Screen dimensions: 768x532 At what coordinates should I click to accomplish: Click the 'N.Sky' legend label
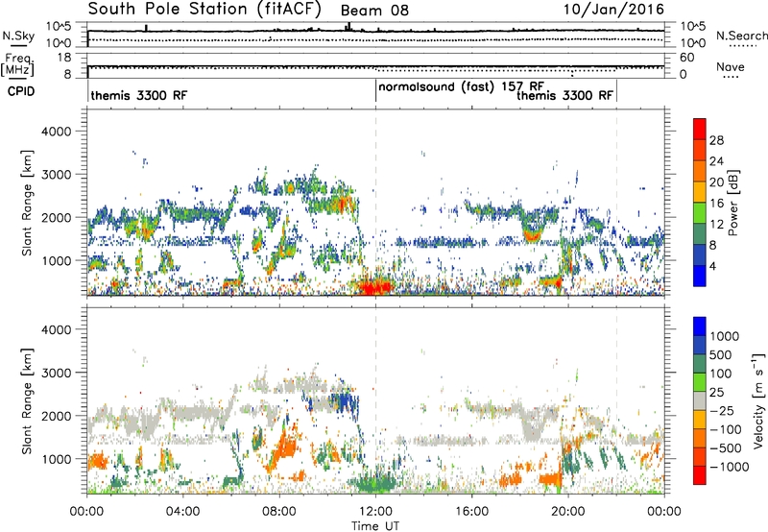click(x=18, y=36)
